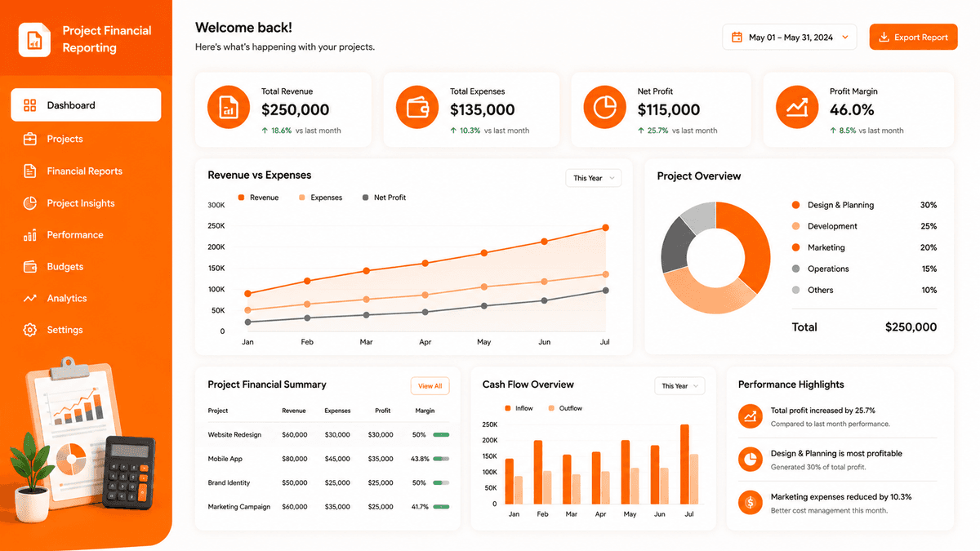
Task: Click the calendar icon in date range
Action: pyautogui.click(x=737, y=37)
